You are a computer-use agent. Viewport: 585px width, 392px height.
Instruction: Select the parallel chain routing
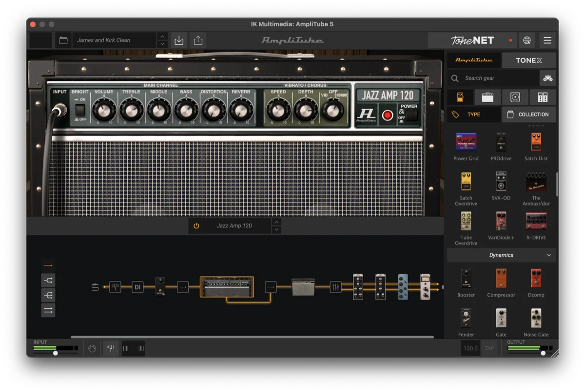click(x=48, y=310)
